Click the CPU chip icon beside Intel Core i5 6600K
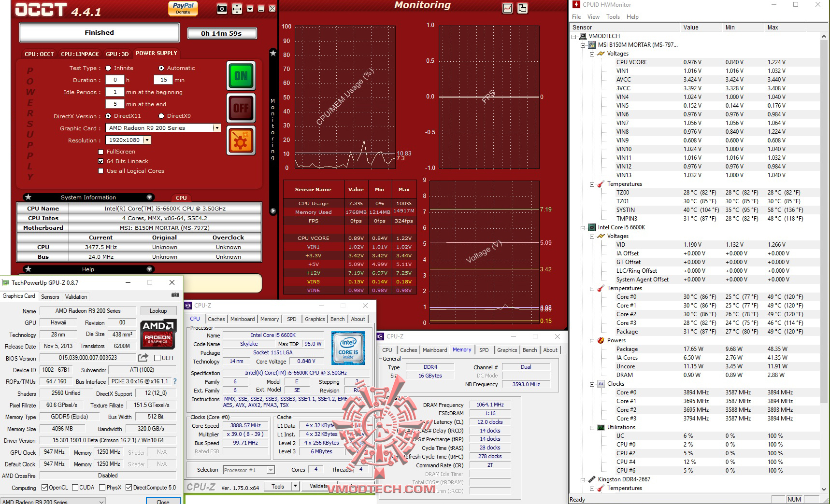This screenshot has width=830, height=504. [x=592, y=227]
